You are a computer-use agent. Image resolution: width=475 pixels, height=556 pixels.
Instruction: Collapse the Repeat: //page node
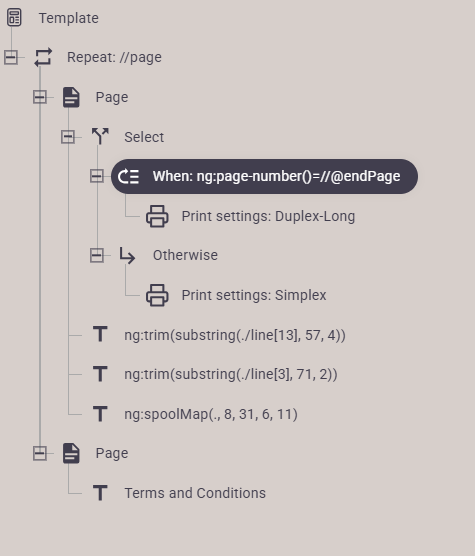click(x=11, y=57)
